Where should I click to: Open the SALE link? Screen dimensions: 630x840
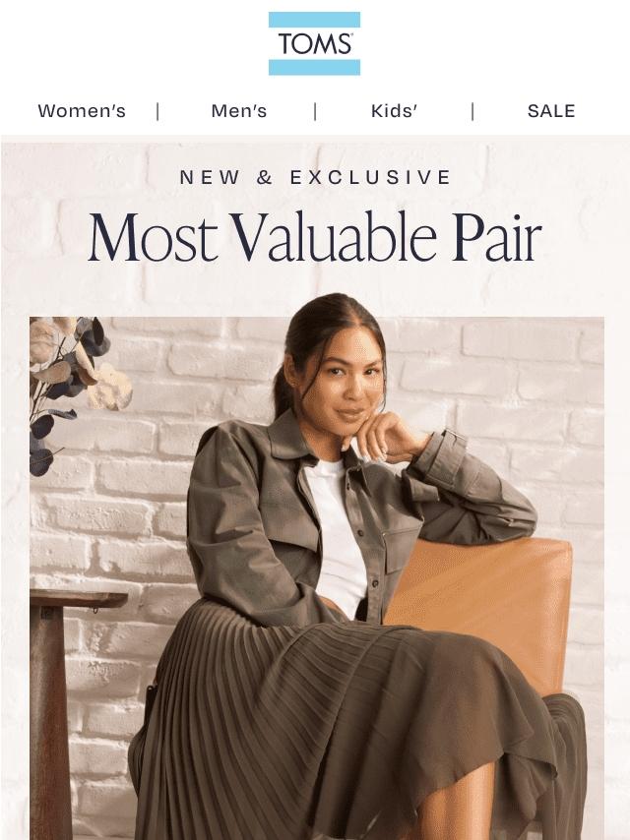point(551,111)
